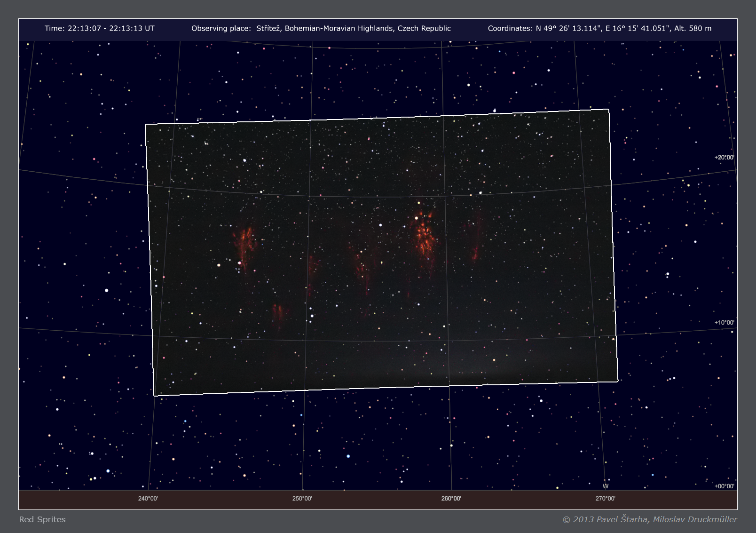
Task: Click the Red Sprites caption
Action: 42,519
